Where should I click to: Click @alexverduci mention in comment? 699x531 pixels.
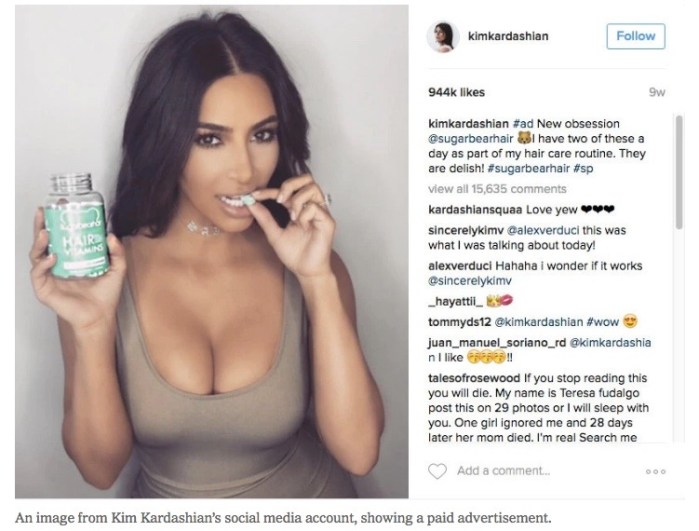(543, 231)
